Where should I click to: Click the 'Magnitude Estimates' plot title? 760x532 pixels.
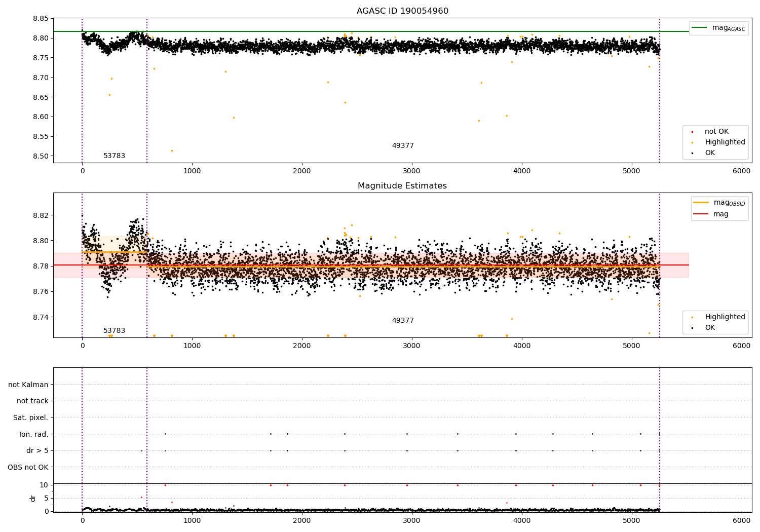[x=402, y=186]
